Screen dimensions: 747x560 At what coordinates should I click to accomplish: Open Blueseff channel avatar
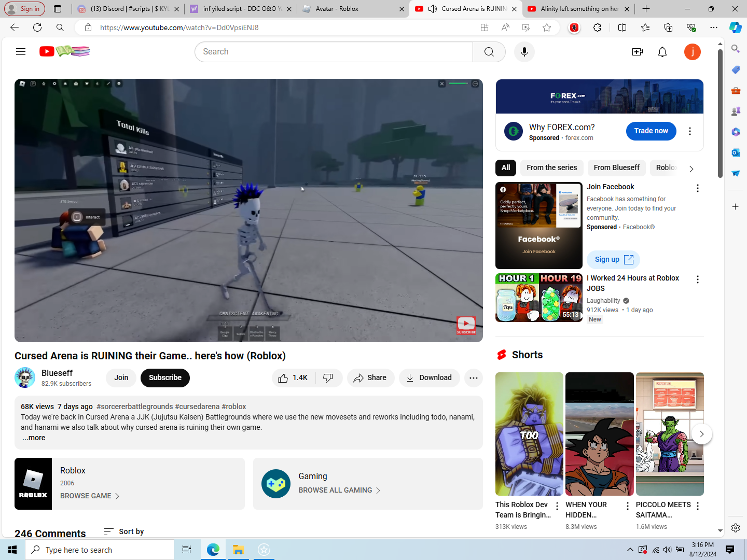pyautogui.click(x=25, y=377)
